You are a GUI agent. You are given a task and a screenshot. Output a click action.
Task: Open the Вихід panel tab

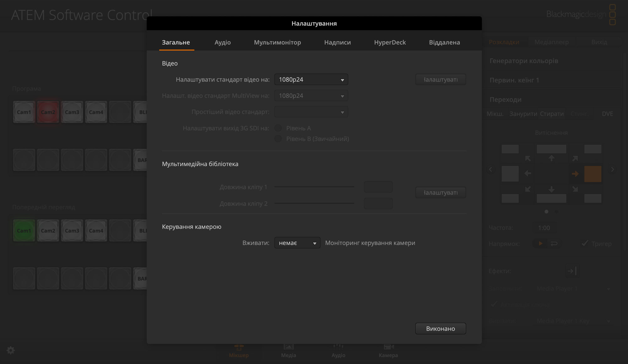599,42
